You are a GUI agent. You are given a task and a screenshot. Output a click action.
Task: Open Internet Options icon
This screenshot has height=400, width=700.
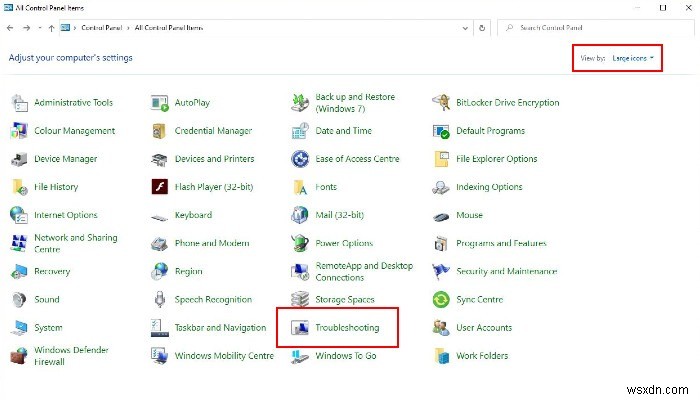19,215
